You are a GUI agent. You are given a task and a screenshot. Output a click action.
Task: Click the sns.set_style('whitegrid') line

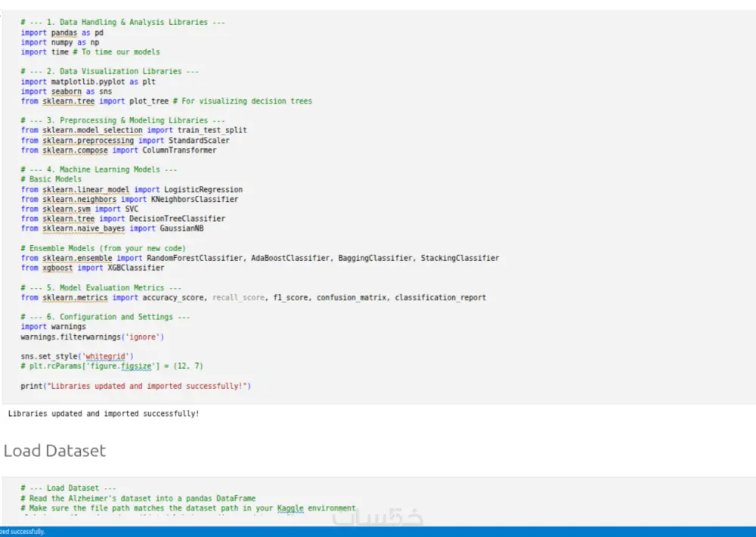click(77, 356)
